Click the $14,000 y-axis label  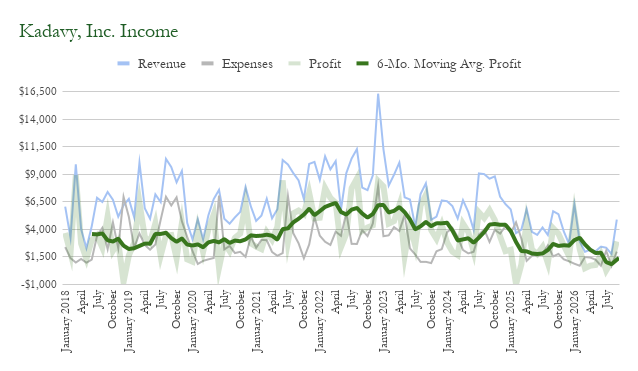tap(37, 119)
